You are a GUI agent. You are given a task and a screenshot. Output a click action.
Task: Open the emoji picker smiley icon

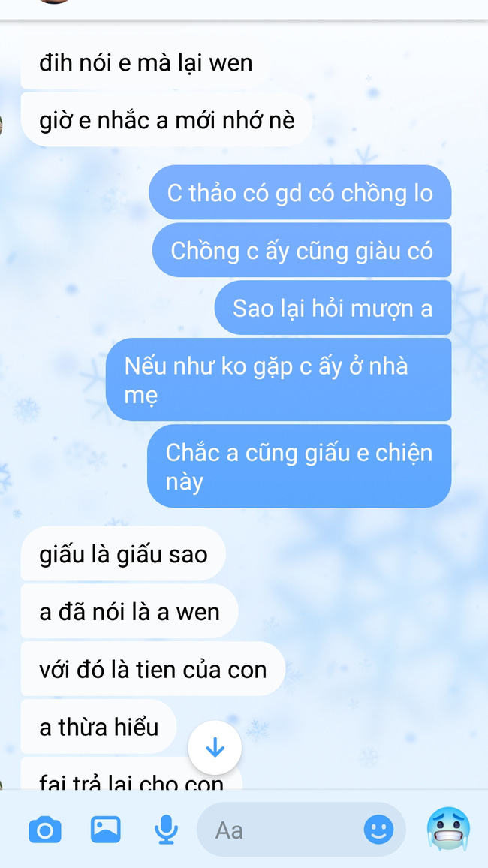pyautogui.click(x=379, y=830)
